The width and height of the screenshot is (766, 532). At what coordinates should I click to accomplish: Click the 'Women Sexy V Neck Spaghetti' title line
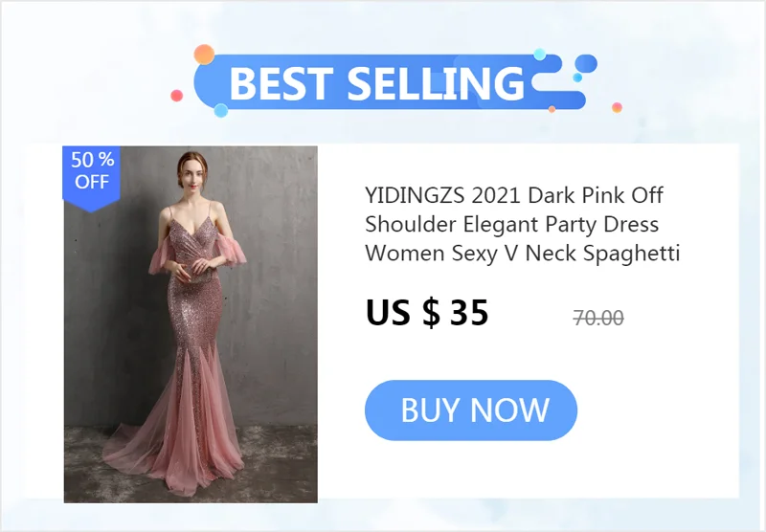(x=522, y=254)
